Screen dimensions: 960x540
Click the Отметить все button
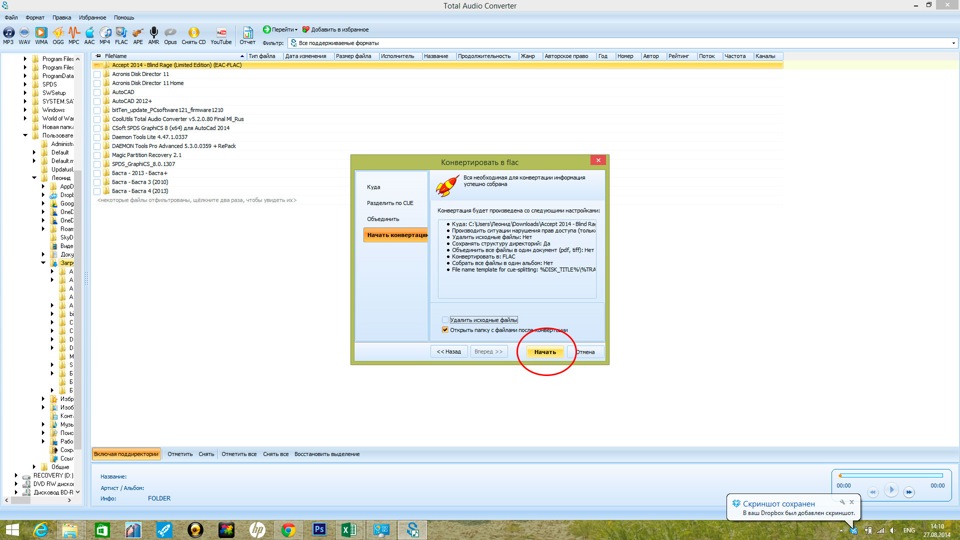coord(239,454)
